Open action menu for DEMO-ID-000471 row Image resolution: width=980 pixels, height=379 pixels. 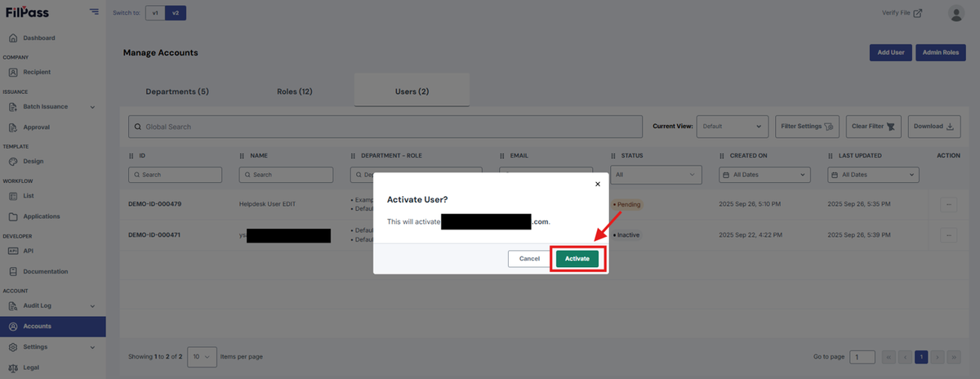coord(948,235)
